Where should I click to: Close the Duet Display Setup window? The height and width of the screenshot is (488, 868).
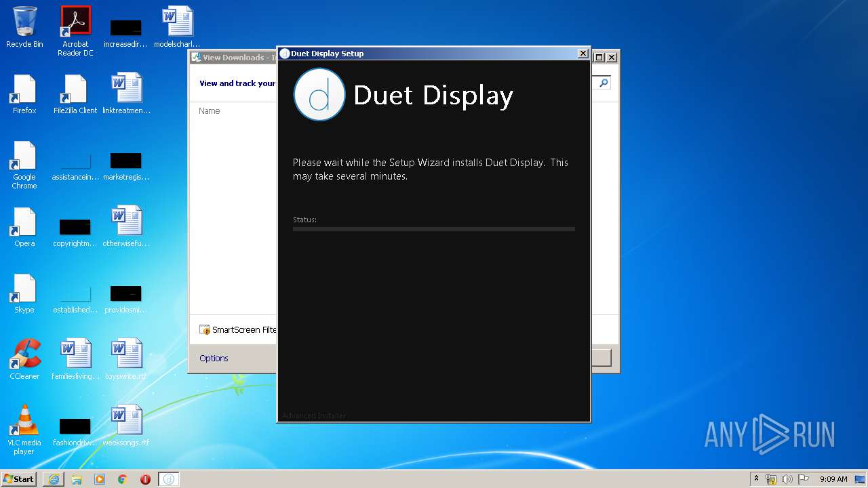[583, 54]
